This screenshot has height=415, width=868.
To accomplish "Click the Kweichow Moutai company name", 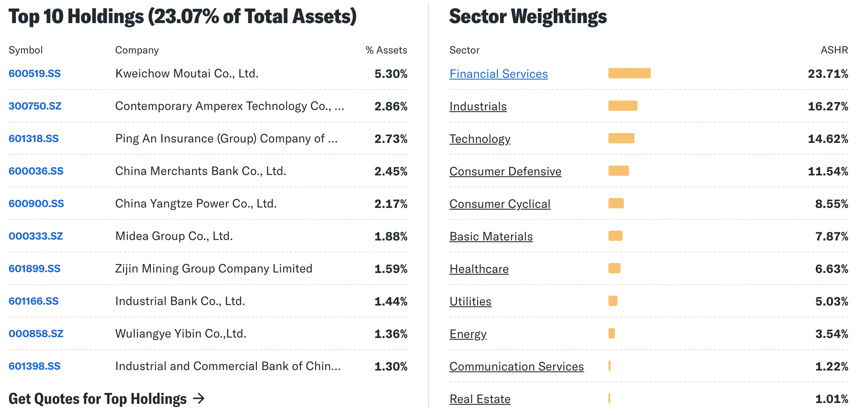I will (187, 74).
